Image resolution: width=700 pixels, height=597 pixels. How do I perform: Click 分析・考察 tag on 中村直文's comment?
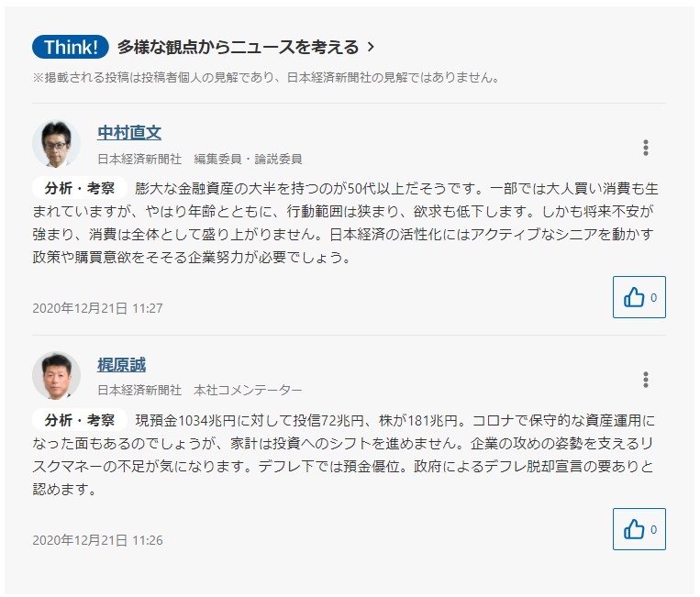coord(80,188)
